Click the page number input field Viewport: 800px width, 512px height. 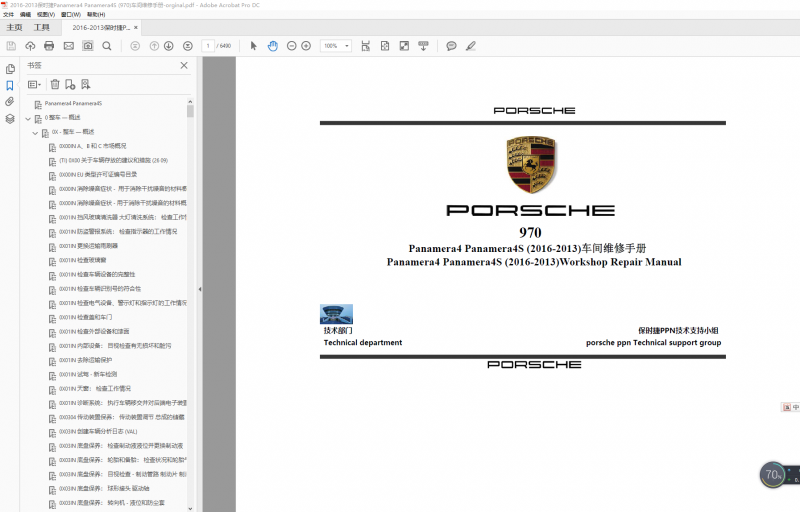pyautogui.click(x=208, y=46)
